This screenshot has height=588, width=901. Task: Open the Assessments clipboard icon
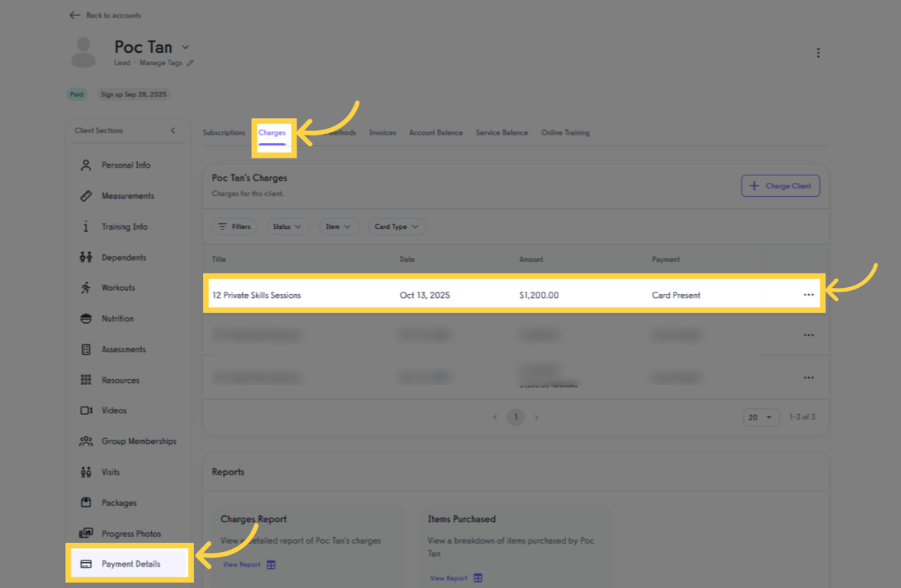[87, 349]
